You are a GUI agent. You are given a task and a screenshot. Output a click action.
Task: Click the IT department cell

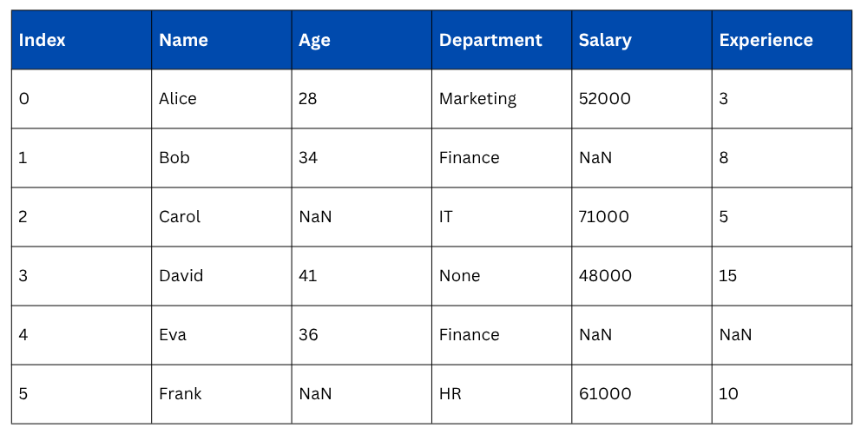pyautogui.click(x=446, y=217)
